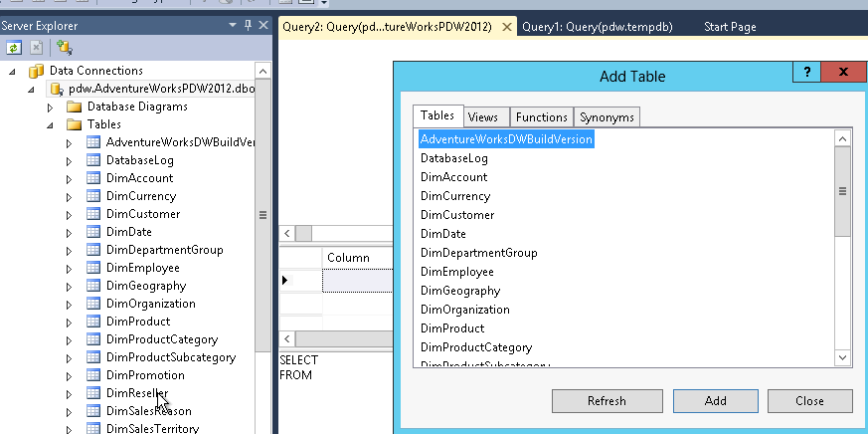Click table icon beside DimProductSubcategory in tree
868x434 pixels.
(x=93, y=357)
